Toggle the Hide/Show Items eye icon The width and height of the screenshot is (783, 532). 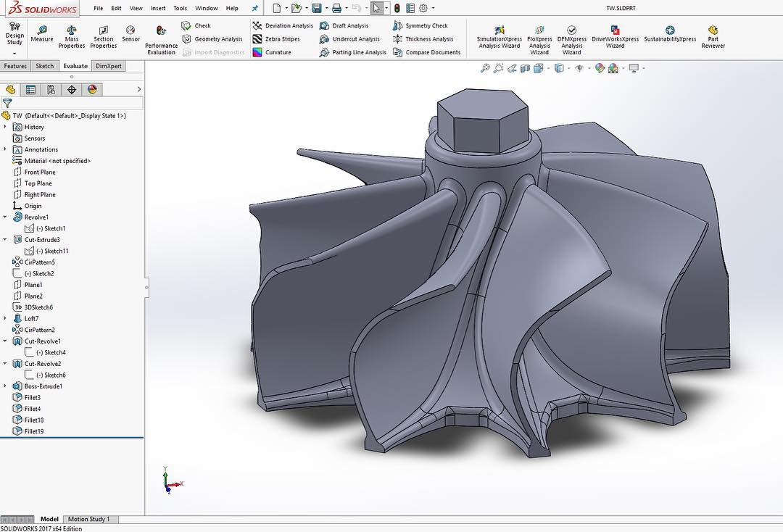(579, 68)
